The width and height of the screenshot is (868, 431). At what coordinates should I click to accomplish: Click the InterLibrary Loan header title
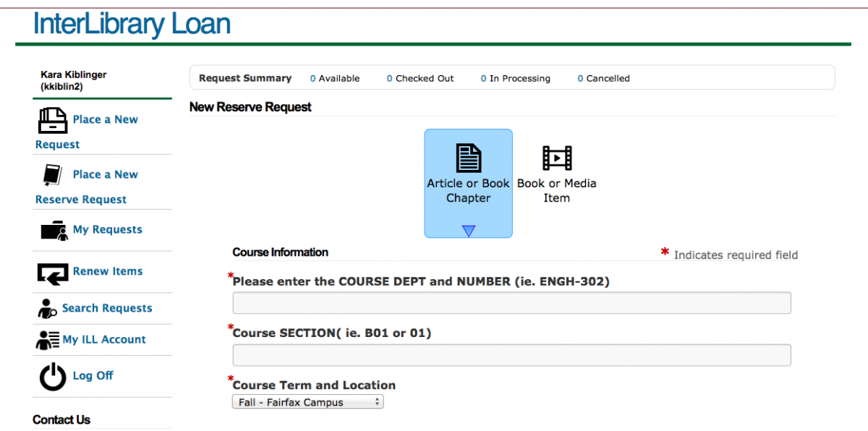132,24
